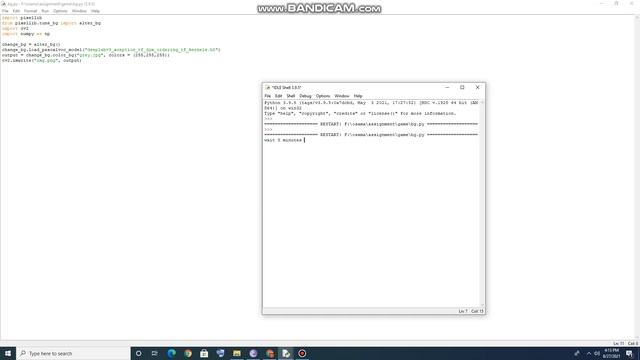Open Task View from the taskbar

[x=155, y=353]
